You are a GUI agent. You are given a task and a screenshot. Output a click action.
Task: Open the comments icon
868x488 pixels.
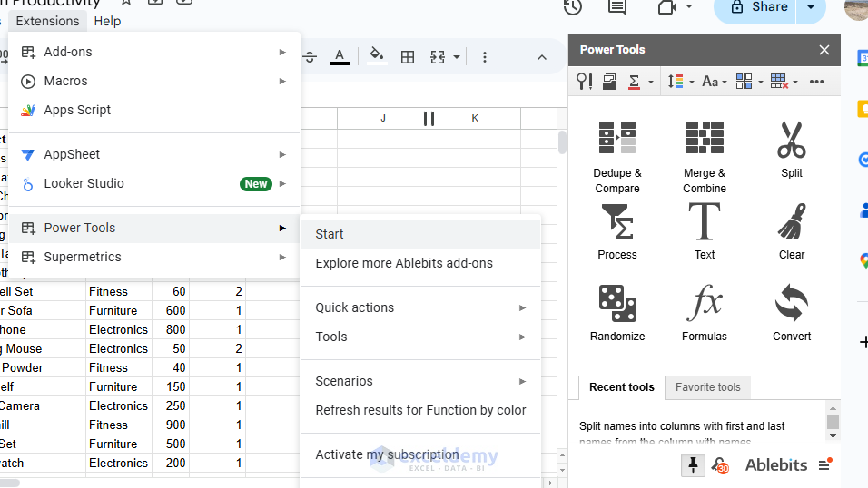[617, 7]
